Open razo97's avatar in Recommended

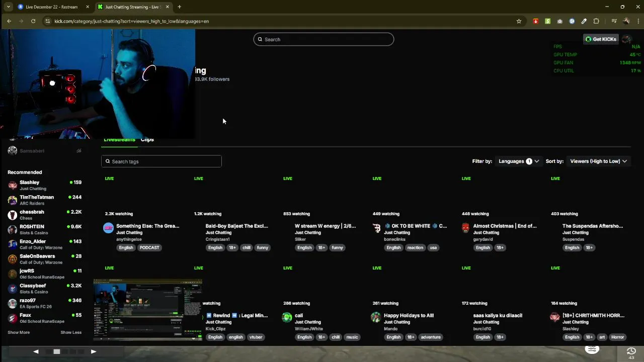pyautogui.click(x=13, y=303)
